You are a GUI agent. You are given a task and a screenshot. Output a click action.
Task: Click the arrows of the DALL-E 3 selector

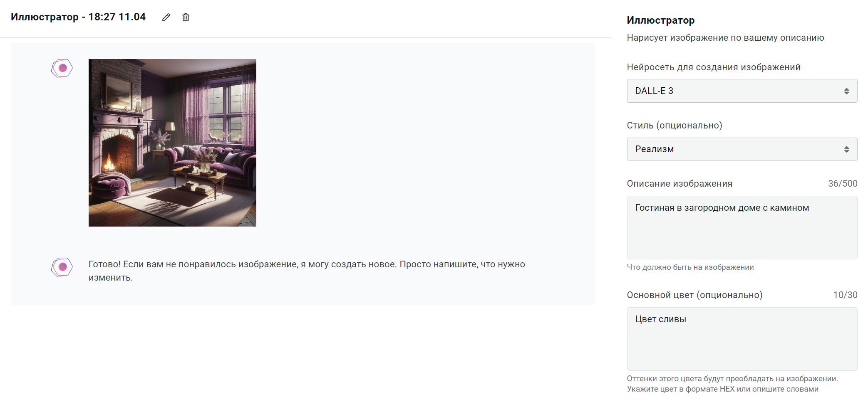coord(846,91)
